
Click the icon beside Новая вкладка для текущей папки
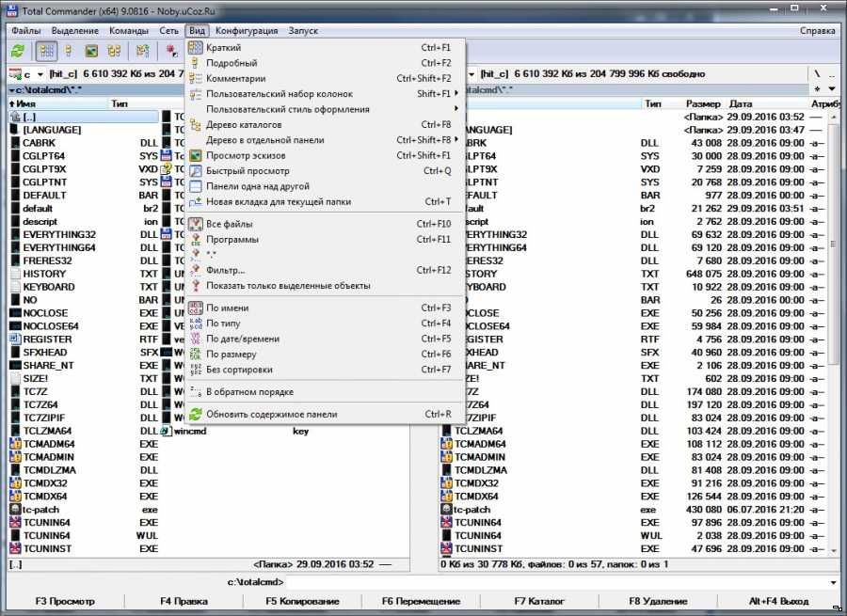pyautogui.click(x=196, y=202)
